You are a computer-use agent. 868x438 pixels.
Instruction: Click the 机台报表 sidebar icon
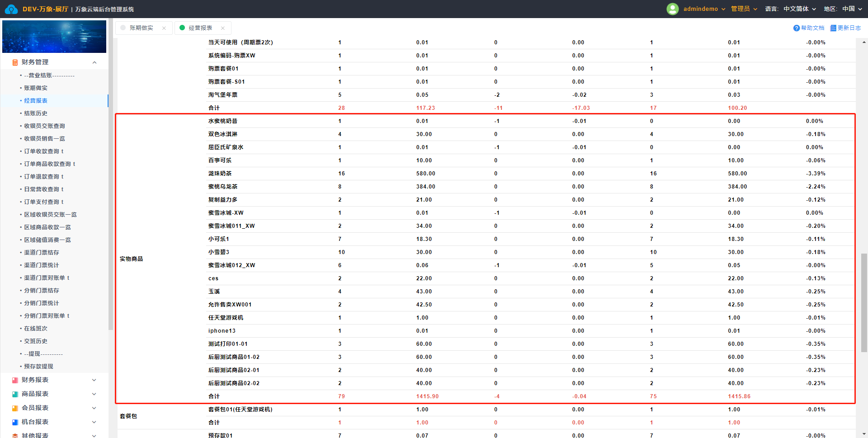[x=15, y=422]
